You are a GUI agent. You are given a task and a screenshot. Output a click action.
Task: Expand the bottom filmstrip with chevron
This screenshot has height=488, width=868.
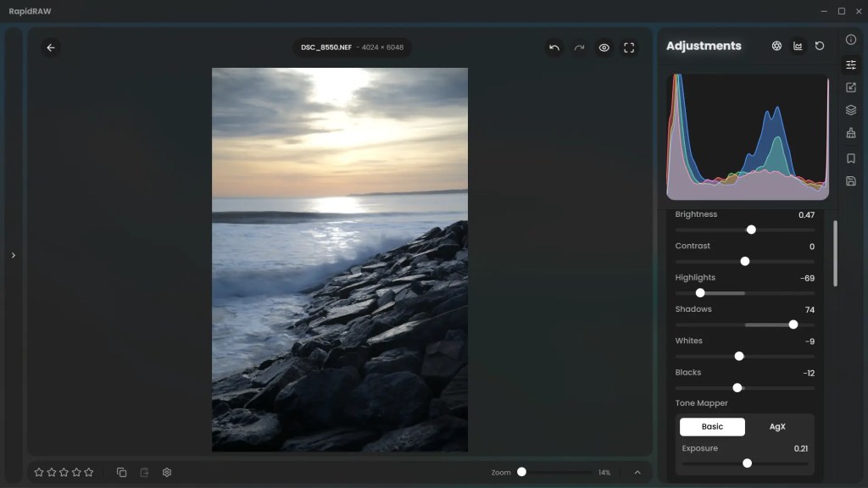coord(637,472)
